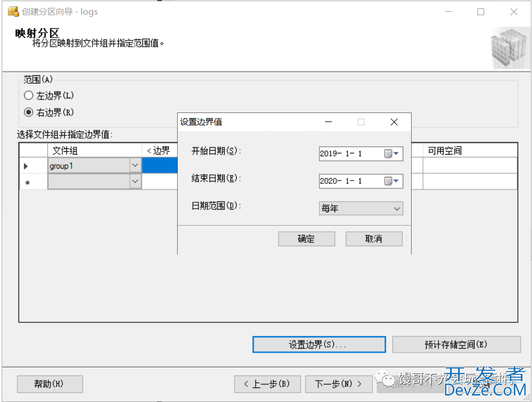Open calendar picker for 结束日期

coord(391,181)
